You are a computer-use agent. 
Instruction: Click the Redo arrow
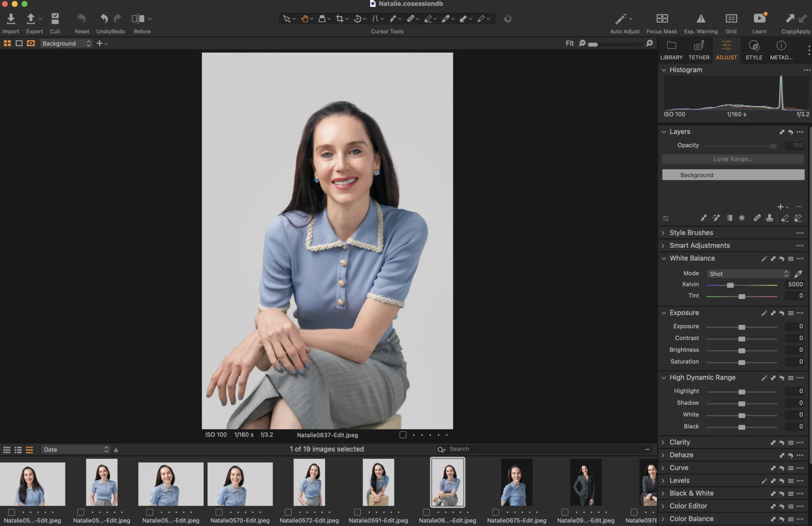tap(118, 19)
